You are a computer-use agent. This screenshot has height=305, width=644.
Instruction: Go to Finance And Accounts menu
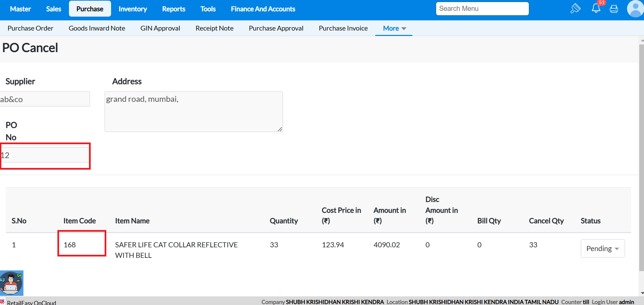click(x=263, y=9)
